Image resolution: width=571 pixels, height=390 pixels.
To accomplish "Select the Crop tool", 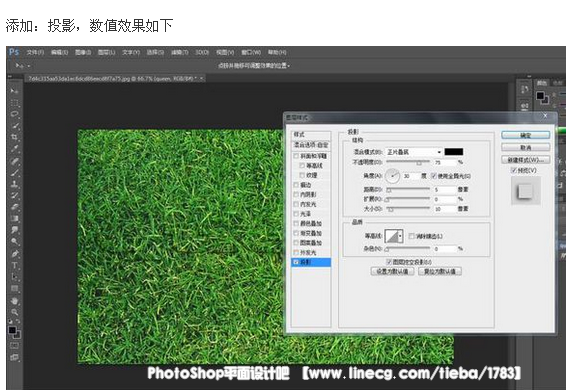I will tap(14, 137).
